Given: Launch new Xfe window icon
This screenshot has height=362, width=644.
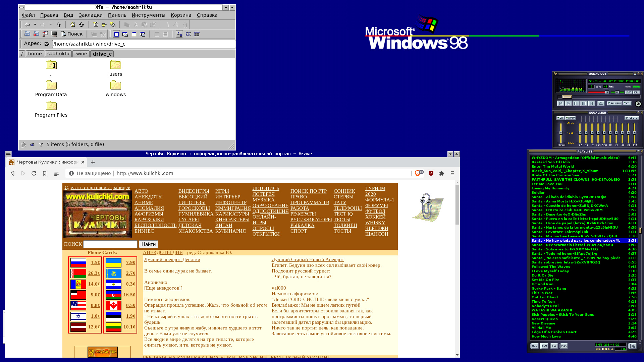Looking at the screenshot, I should pos(28,34).
